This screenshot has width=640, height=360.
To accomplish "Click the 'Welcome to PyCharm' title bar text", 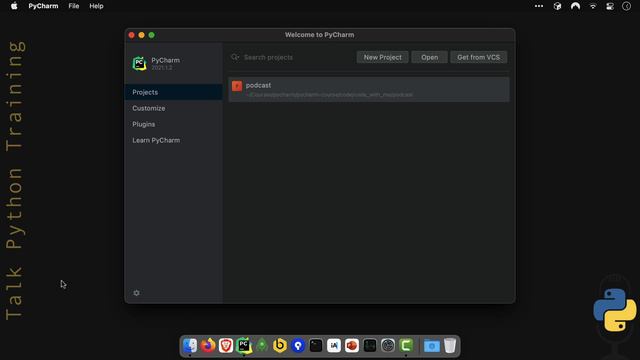I will [x=320, y=35].
